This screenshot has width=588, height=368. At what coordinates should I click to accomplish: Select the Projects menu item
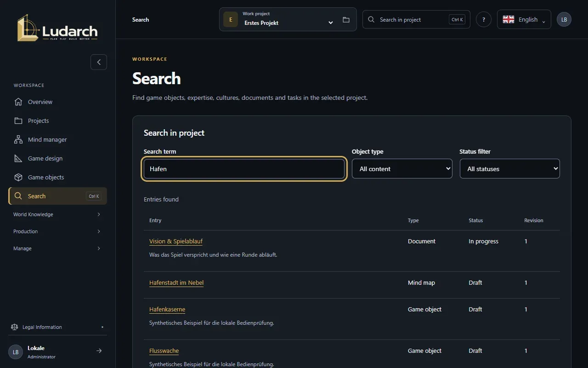pos(57,121)
